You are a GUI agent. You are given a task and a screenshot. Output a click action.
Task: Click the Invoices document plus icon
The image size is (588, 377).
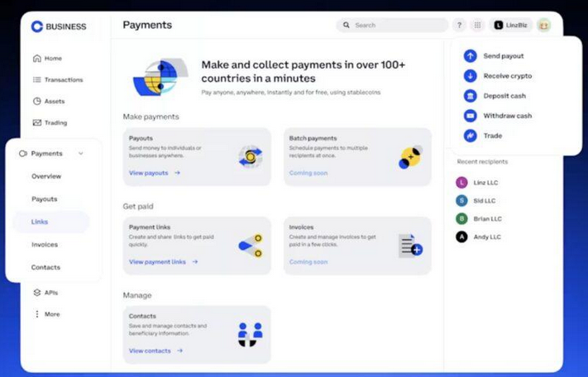pos(411,246)
